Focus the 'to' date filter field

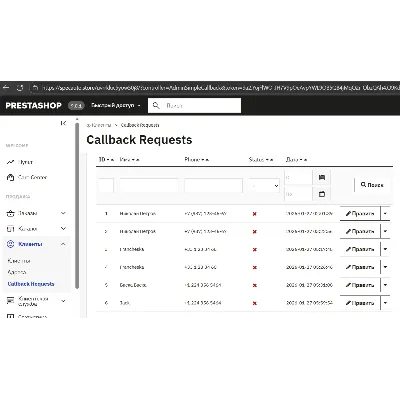(x=298, y=194)
